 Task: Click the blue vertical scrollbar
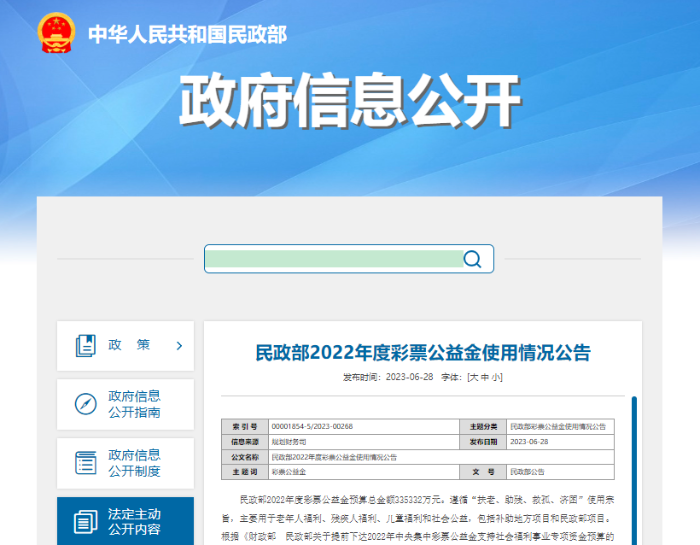pyautogui.click(x=634, y=470)
